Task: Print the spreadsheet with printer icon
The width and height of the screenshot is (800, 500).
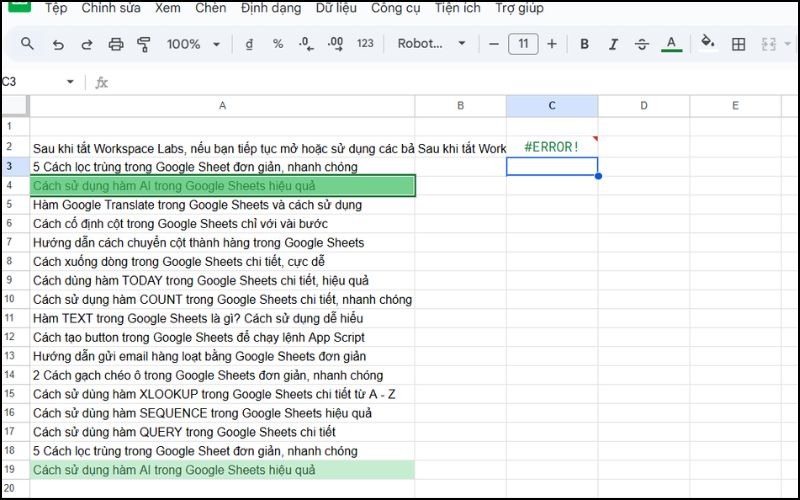Action: [116, 44]
